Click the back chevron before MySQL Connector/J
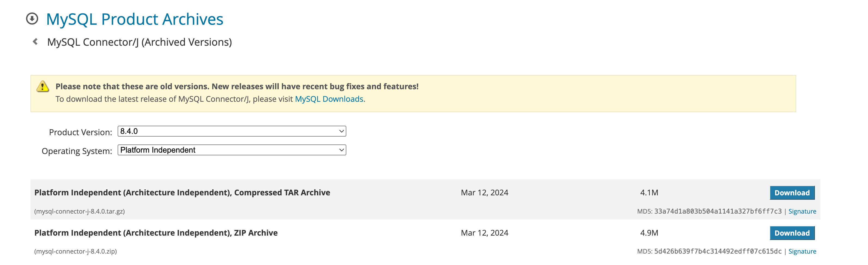 [x=35, y=42]
